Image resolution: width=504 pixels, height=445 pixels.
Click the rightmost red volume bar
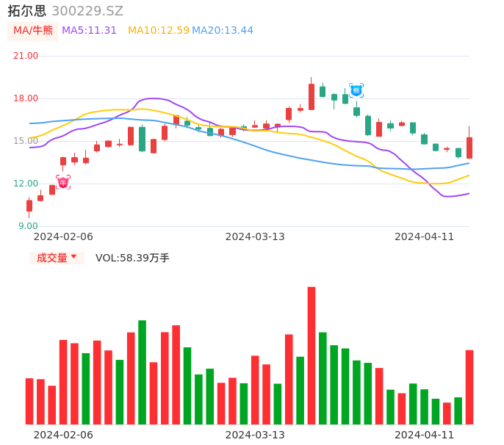coord(469,386)
